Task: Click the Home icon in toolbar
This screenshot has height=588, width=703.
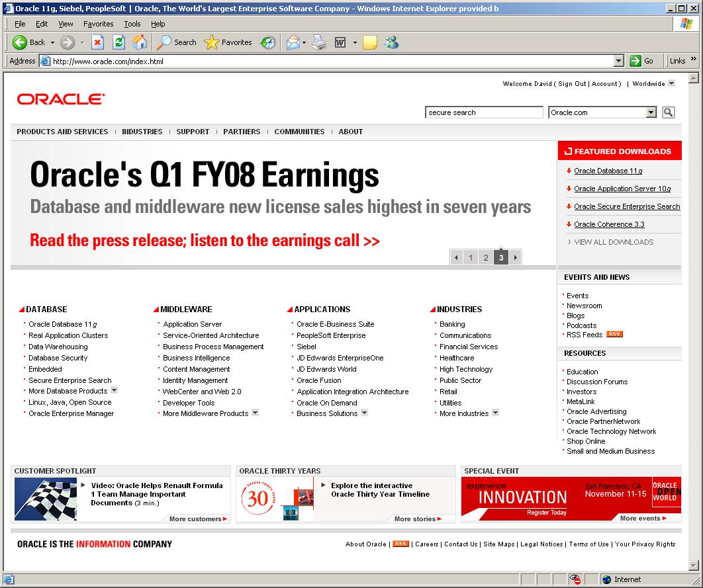Action: click(x=140, y=42)
